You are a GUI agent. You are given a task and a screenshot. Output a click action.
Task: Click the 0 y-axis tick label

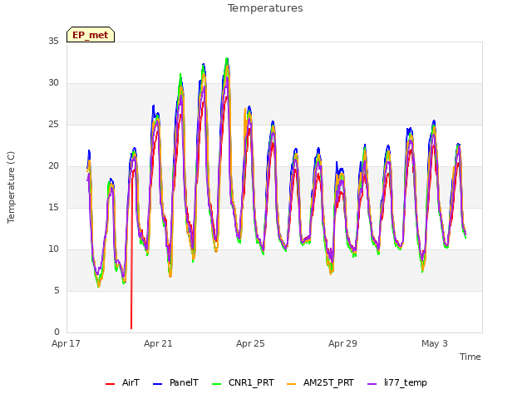pyautogui.click(x=57, y=332)
